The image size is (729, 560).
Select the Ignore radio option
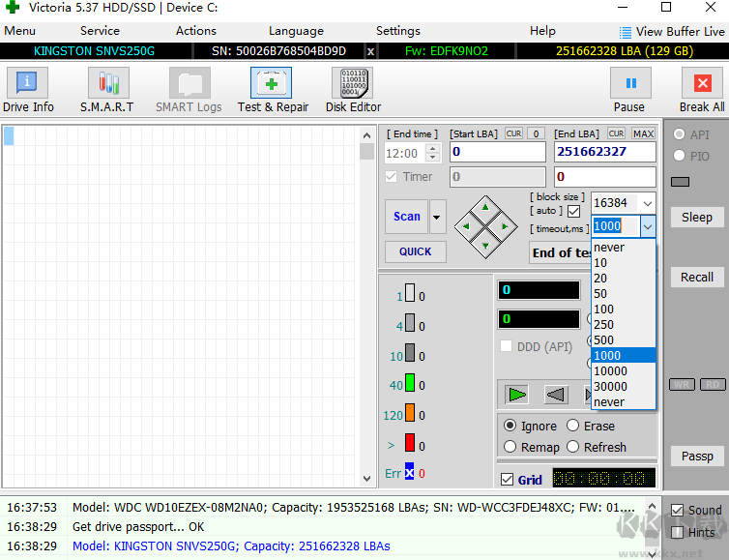(510, 426)
